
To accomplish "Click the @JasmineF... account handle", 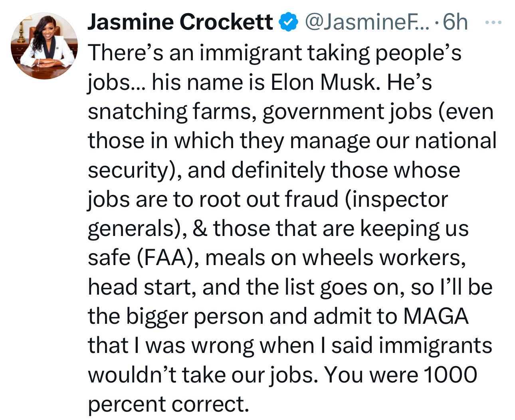I will (367, 22).
